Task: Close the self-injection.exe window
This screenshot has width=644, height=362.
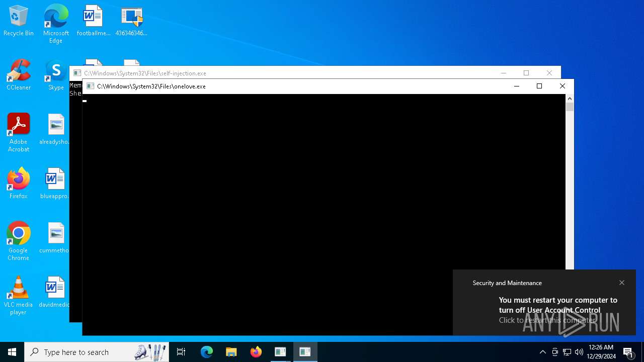Action: point(549,73)
